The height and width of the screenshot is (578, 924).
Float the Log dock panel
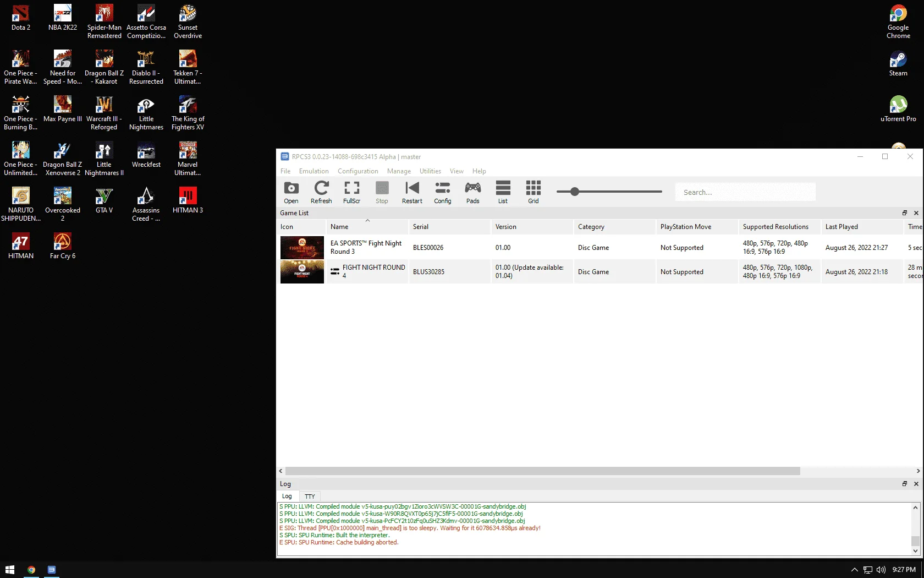tap(905, 484)
